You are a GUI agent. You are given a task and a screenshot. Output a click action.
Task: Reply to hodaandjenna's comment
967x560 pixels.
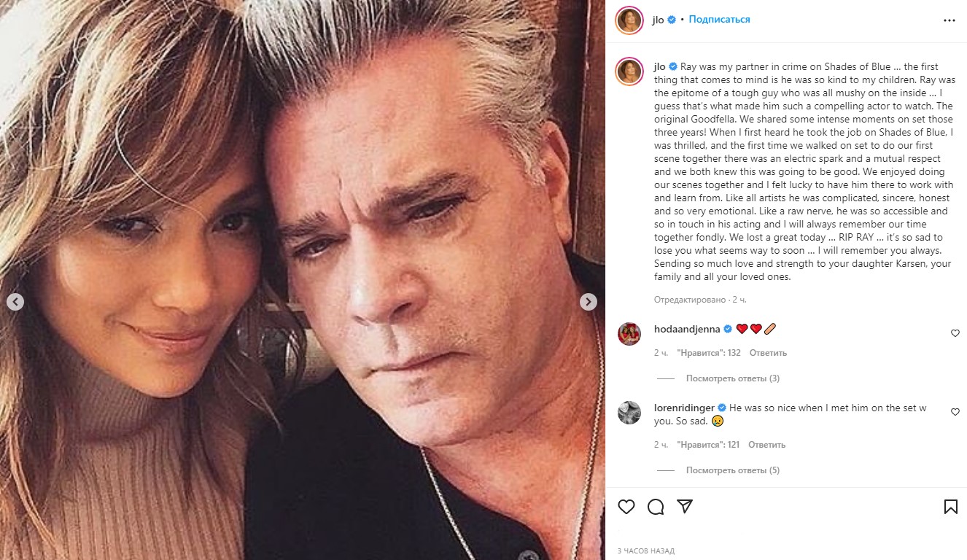tap(768, 353)
